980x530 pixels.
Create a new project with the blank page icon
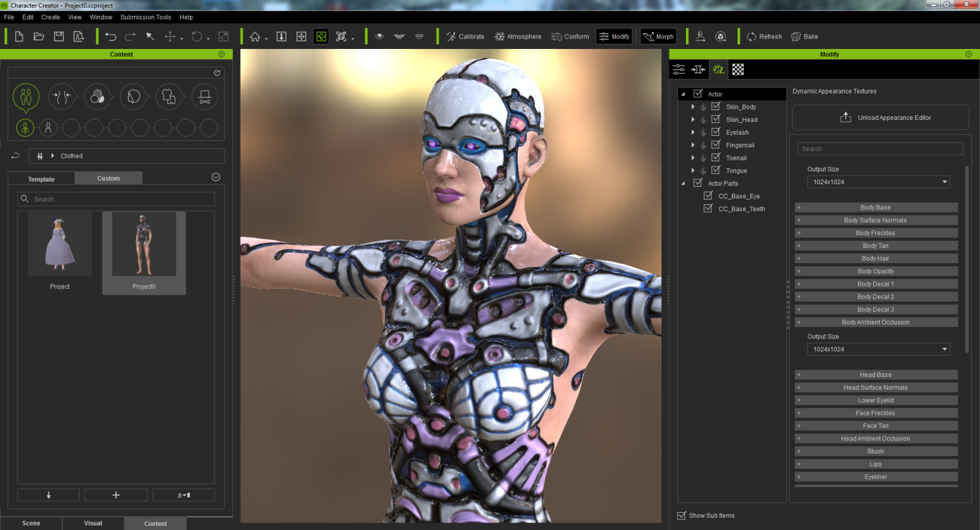pos(19,37)
